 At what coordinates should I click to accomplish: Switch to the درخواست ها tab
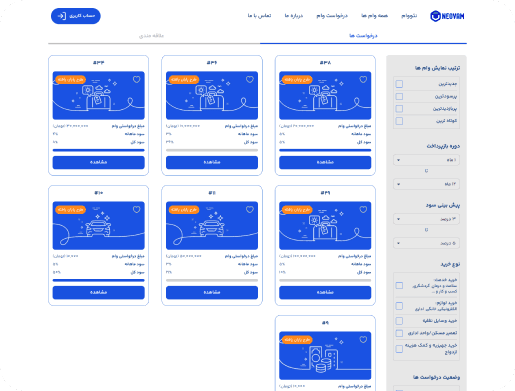[x=363, y=36]
